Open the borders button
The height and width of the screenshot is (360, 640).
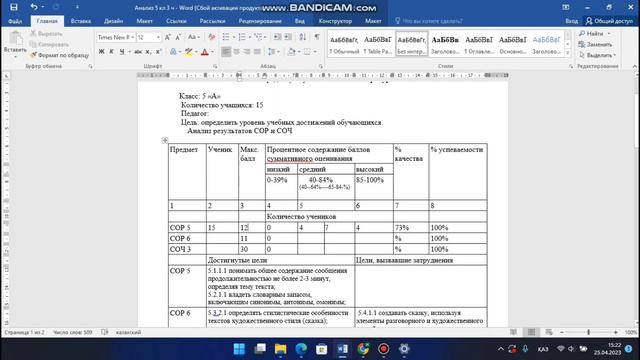tap(307, 52)
